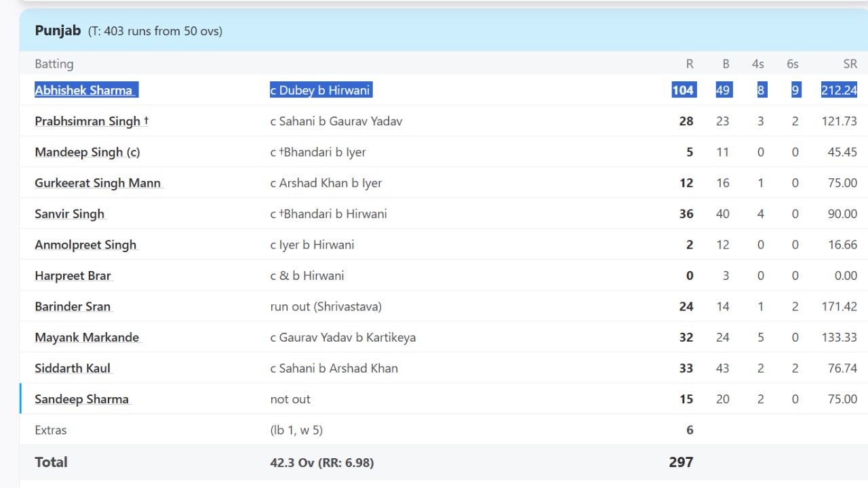Open Abhishek Sharma player profile link
This screenshot has height=488, width=868.
point(84,90)
